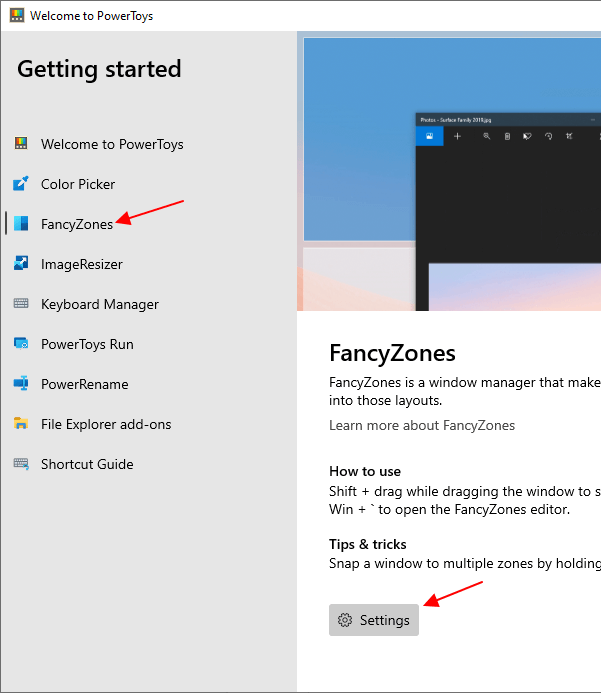Click the Getting started title

tap(99, 69)
